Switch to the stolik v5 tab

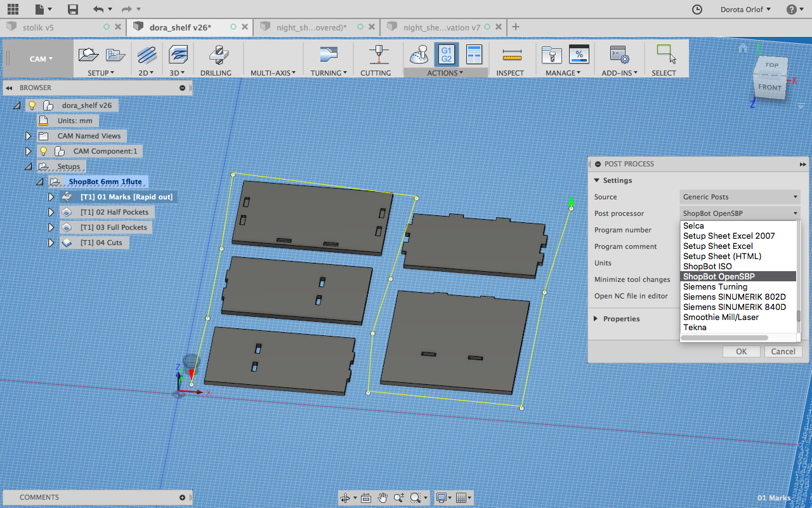coord(38,27)
